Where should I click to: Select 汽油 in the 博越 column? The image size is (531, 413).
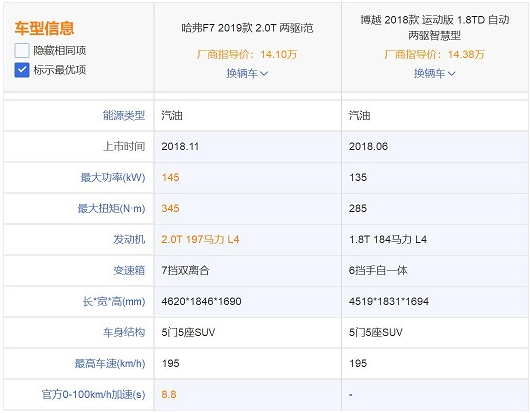(360, 115)
